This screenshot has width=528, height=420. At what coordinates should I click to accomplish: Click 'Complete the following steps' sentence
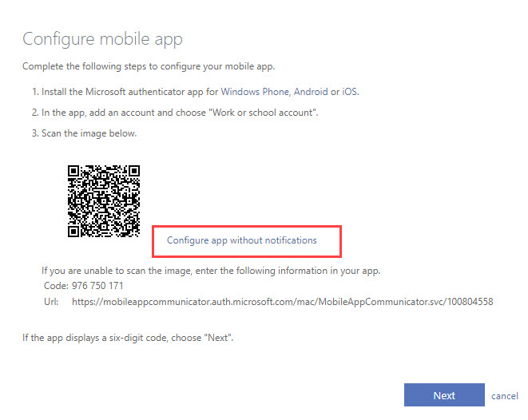[x=149, y=66]
